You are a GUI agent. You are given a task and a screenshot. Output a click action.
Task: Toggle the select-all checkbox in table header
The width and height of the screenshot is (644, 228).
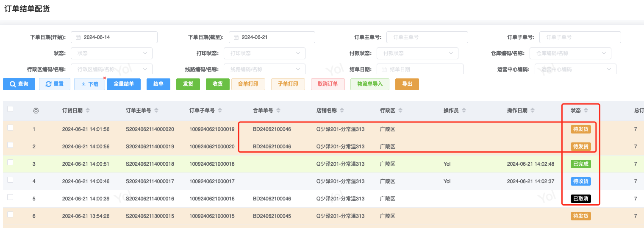pos(10,109)
